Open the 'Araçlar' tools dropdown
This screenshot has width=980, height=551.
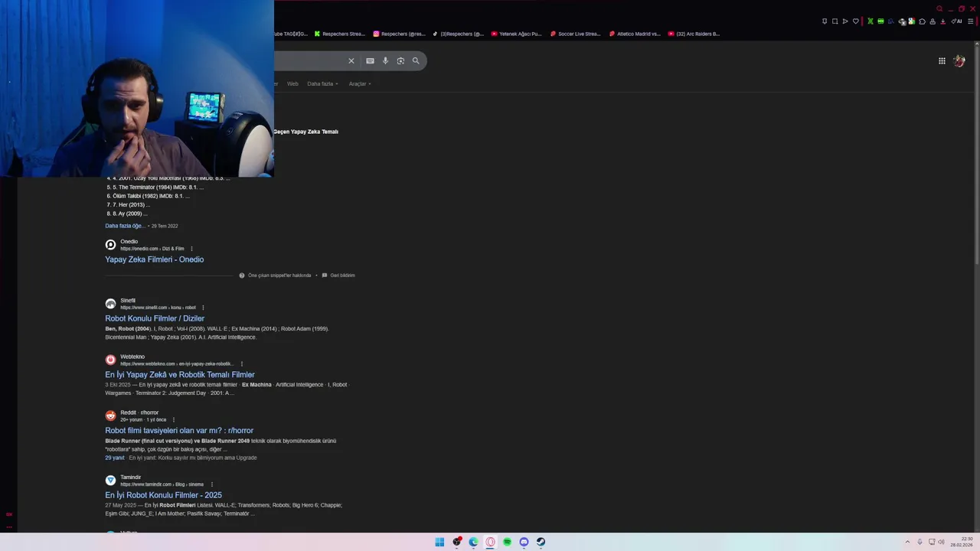[x=360, y=83]
